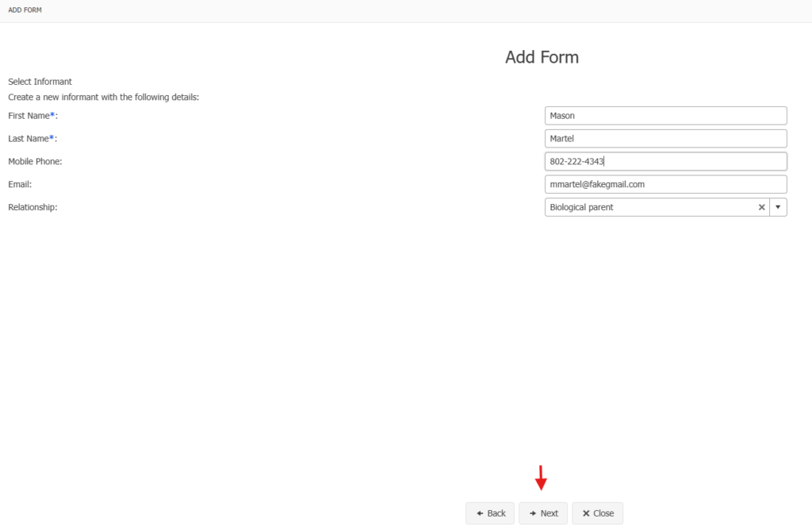Click the large Add Form heading
The height and width of the screenshot is (530, 812).
pos(542,57)
